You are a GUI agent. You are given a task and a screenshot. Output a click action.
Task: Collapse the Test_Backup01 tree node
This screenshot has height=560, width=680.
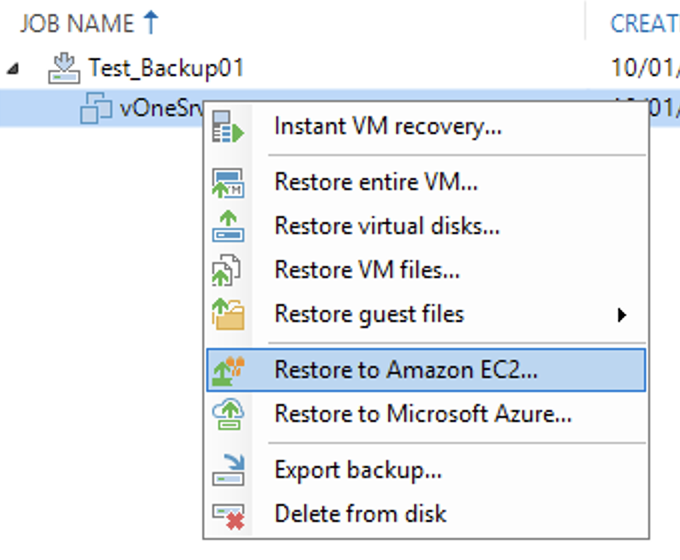(x=13, y=69)
